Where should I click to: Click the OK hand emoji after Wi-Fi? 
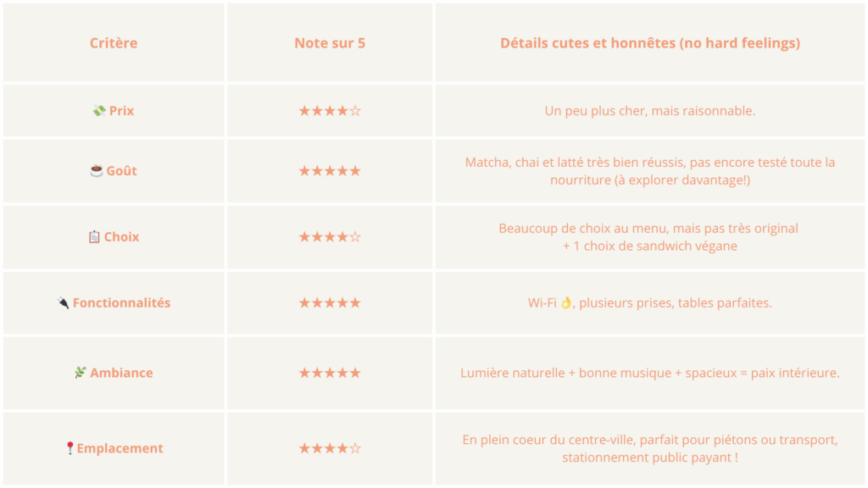pos(566,302)
